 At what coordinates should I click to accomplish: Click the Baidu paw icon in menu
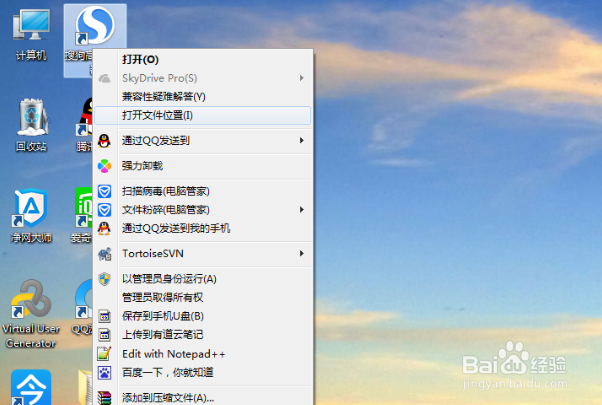pyautogui.click(x=104, y=372)
